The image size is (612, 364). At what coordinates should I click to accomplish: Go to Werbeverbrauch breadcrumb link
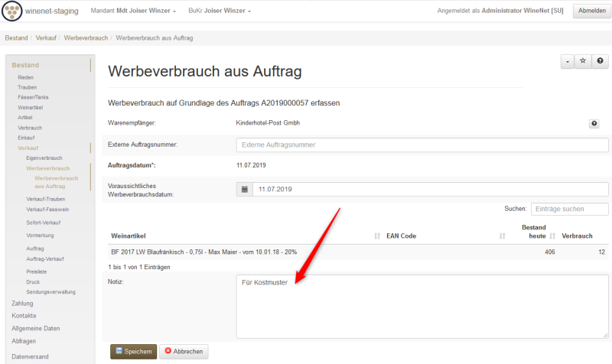point(86,37)
